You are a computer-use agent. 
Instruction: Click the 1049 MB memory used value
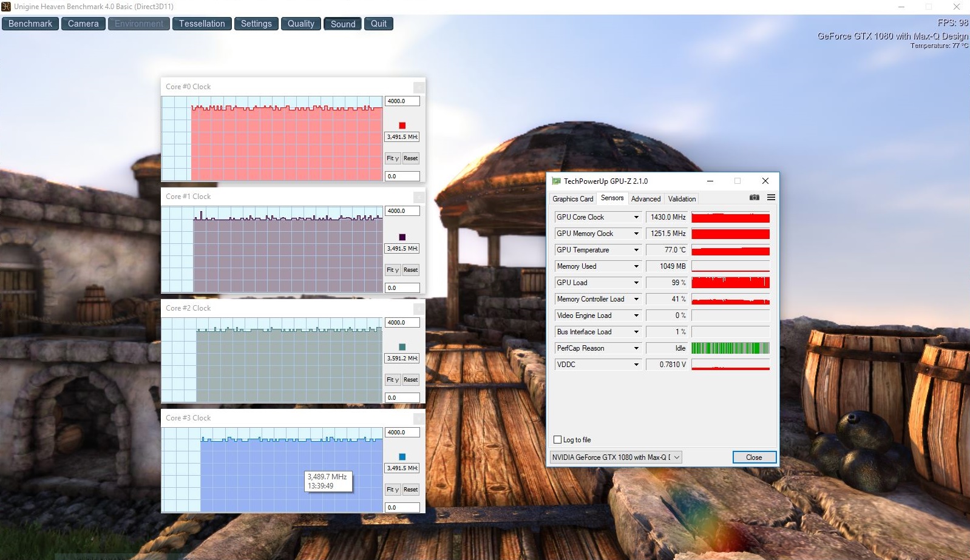(666, 266)
